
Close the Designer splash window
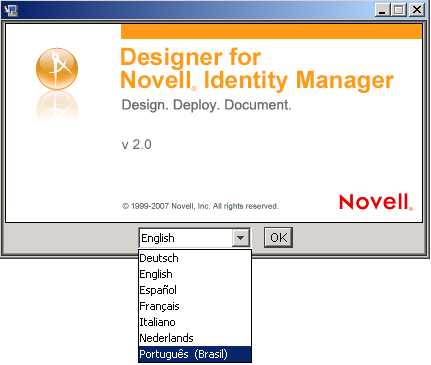[417, 10]
